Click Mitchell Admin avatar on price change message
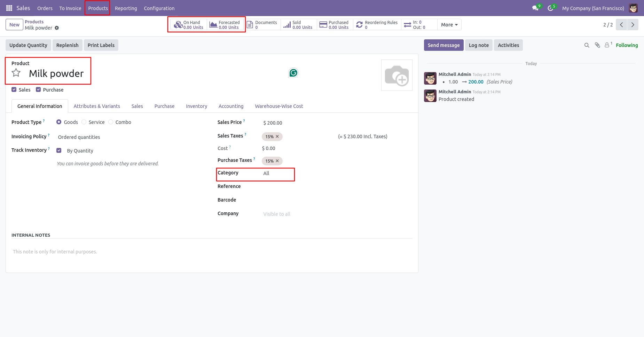 pyautogui.click(x=430, y=78)
